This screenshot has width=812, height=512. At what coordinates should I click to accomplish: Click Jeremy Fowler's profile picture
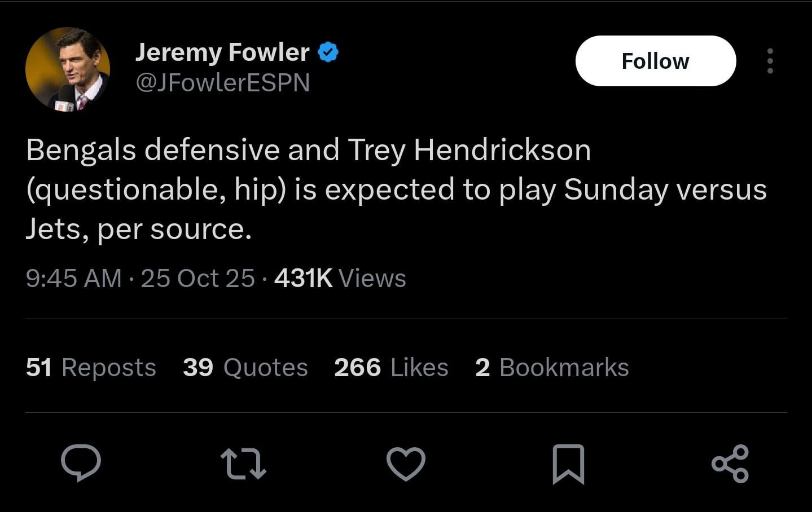(x=68, y=69)
